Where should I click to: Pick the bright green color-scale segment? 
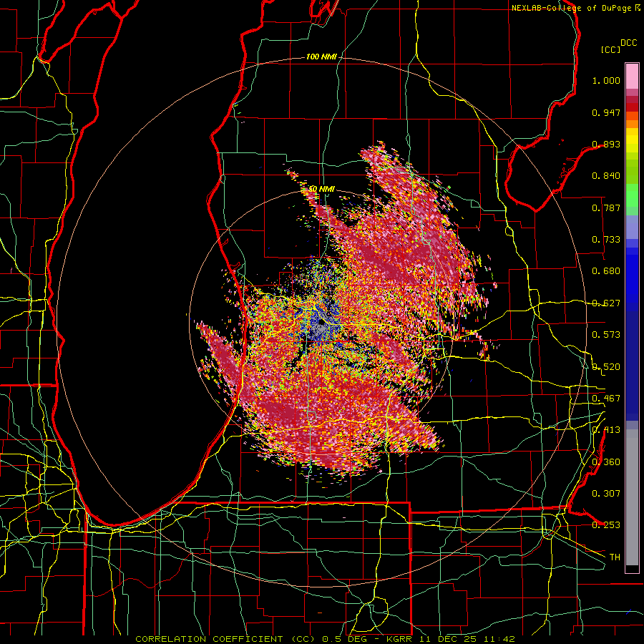pyautogui.click(x=632, y=195)
